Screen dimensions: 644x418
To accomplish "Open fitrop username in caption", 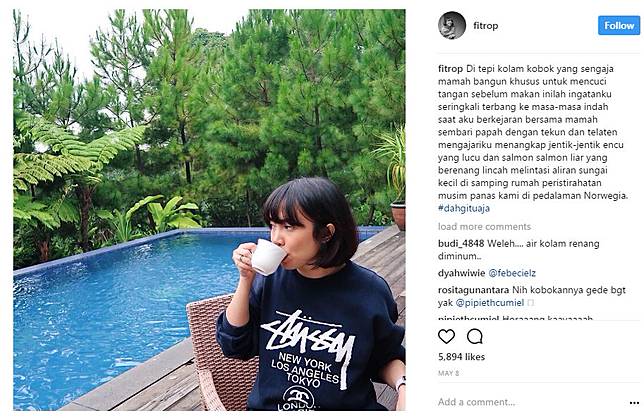I will coord(450,69).
